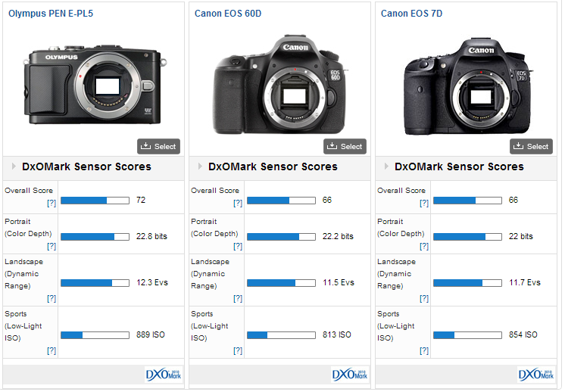The height and width of the screenshot is (392, 565).
Task: Open help [?] for Canon 7D Overall Score
Action: (424, 204)
